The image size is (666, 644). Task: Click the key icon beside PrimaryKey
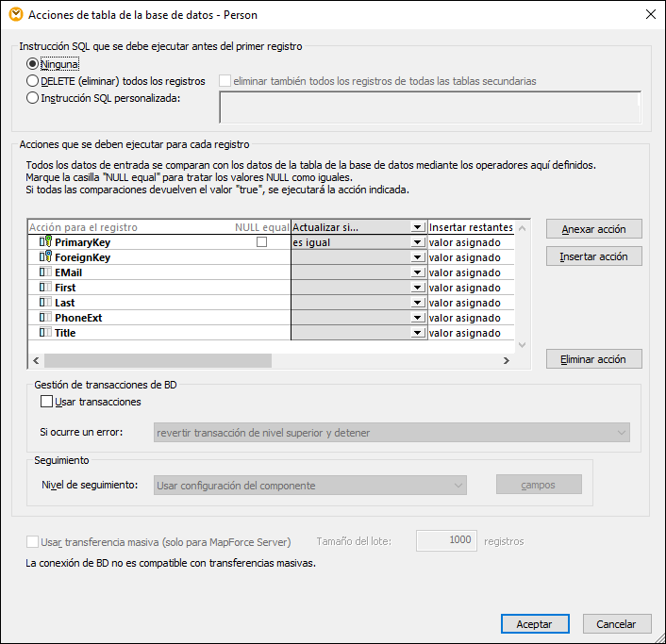[46, 242]
